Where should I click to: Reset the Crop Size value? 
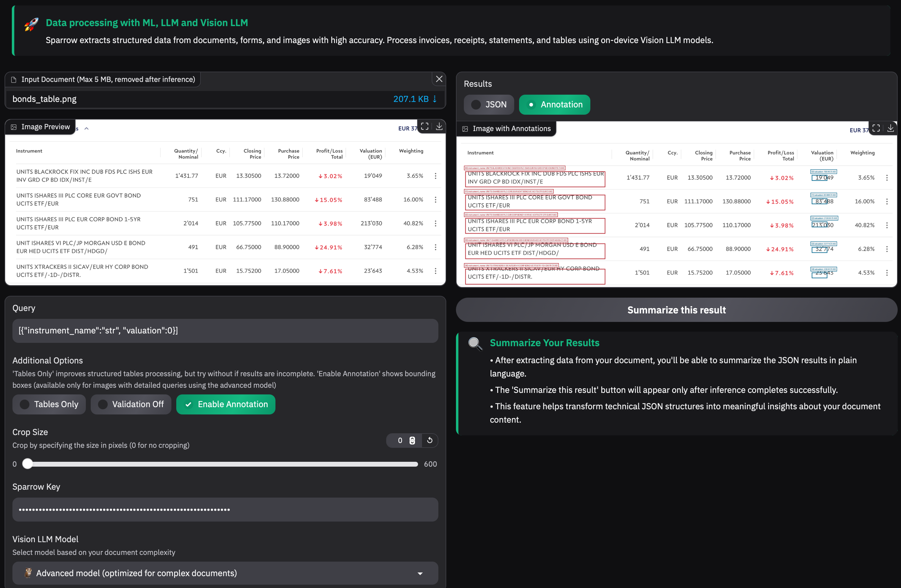click(430, 440)
